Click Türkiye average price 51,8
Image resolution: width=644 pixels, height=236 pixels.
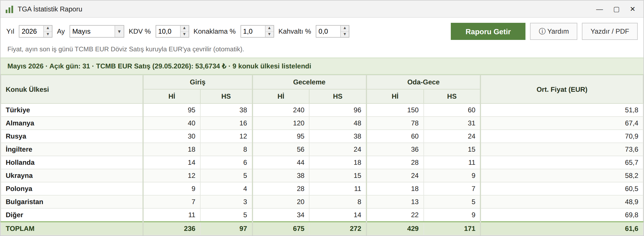click(x=631, y=110)
